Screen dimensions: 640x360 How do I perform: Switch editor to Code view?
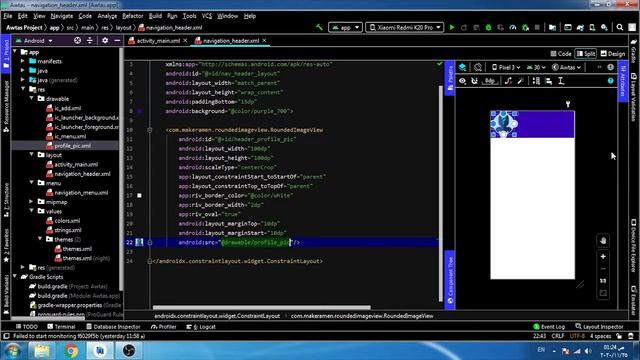pos(561,53)
